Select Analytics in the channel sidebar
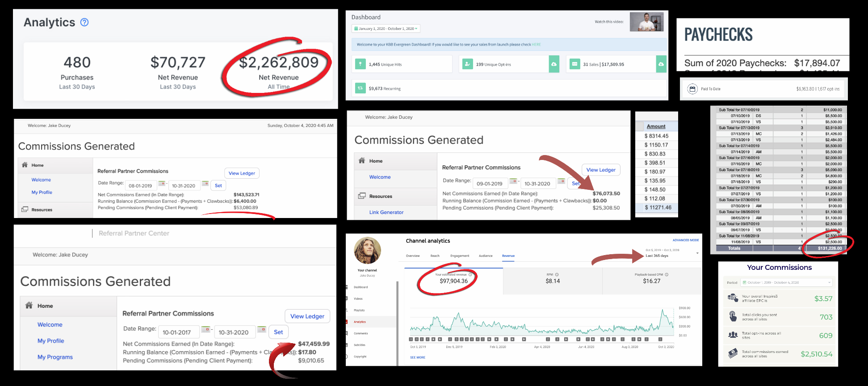This screenshot has width=868, height=386. (x=360, y=322)
